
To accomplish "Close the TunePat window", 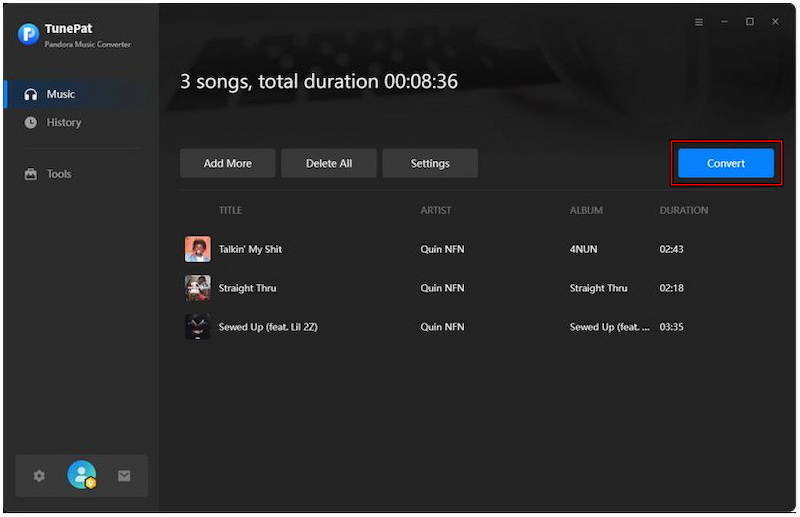I will [775, 21].
